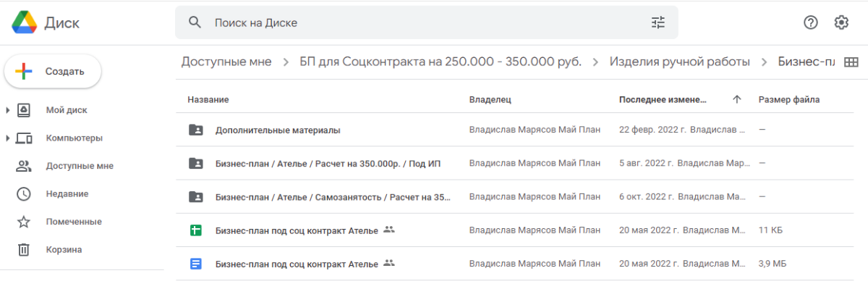Image resolution: width=868 pixels, height=284 pixels.
Task: Switch to grid layout view icon
Action: (851, 62)
